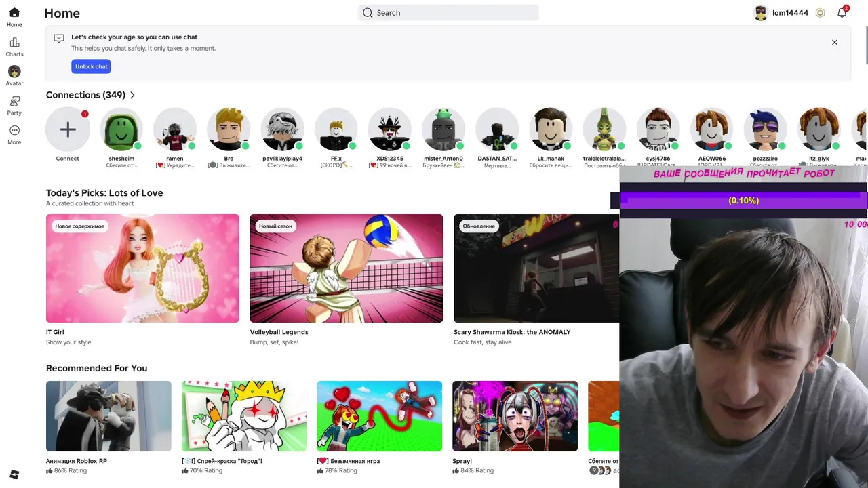868x488 pixels.
Task: Click the Robux balance icon
Action: coord(820,13)
